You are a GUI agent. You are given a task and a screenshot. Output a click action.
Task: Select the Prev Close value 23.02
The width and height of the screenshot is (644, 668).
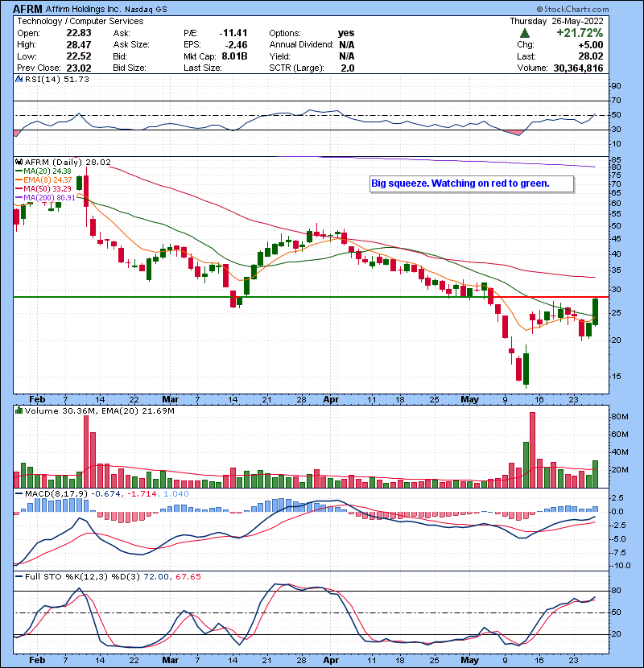click(78, 68)
